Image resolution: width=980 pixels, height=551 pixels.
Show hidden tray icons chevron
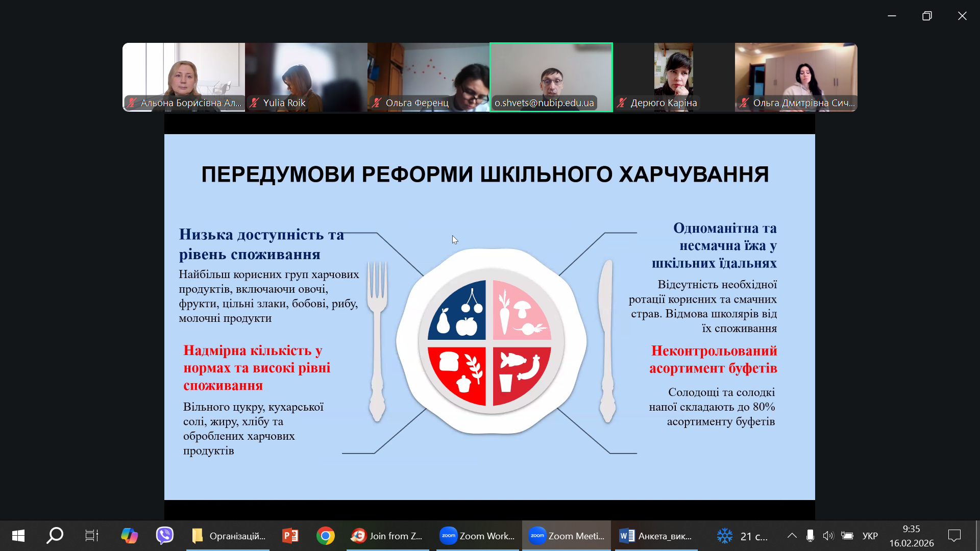(792, 536)
